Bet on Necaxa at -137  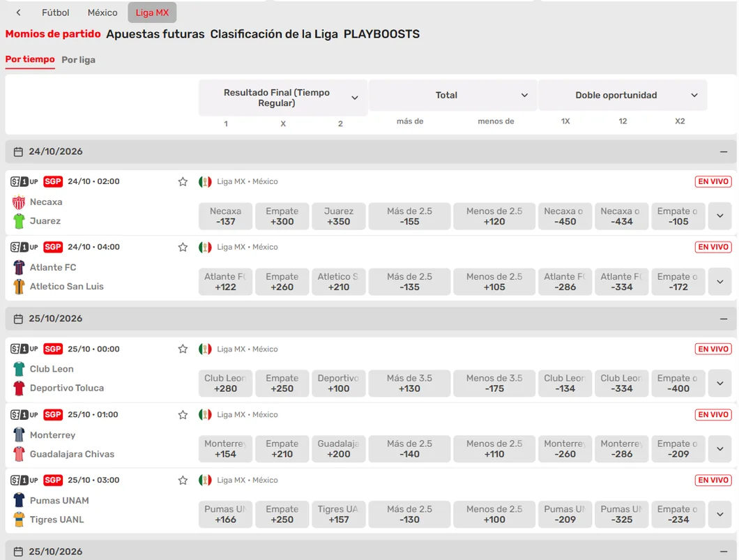[225, 216]
